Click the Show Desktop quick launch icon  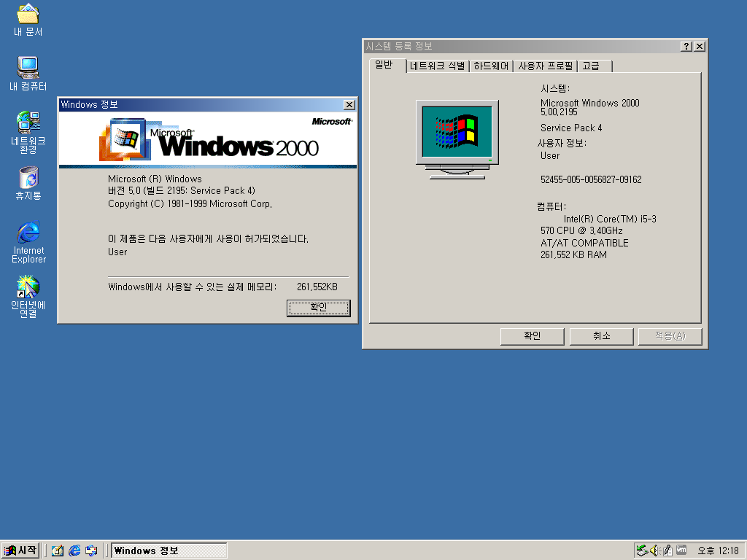[x=57, y=551]
